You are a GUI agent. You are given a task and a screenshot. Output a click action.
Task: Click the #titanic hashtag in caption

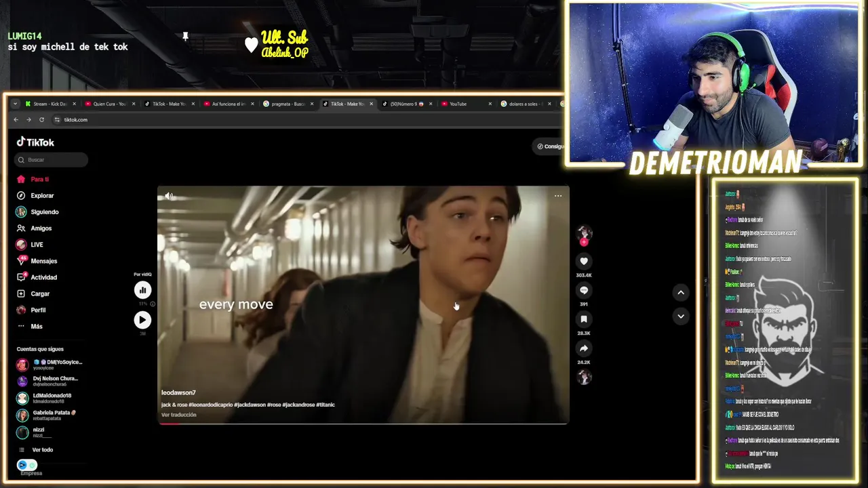tap(327, 405)
